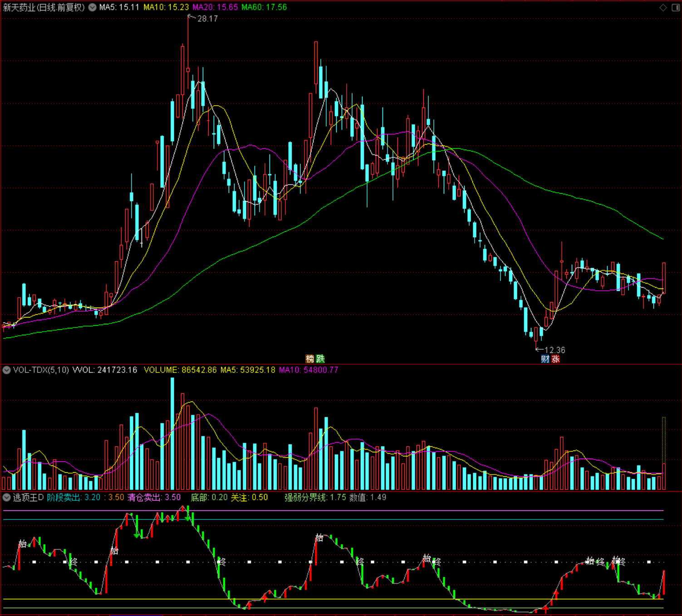Open the 逃顶王D indicator dropdown arrow

click(7, 498)
